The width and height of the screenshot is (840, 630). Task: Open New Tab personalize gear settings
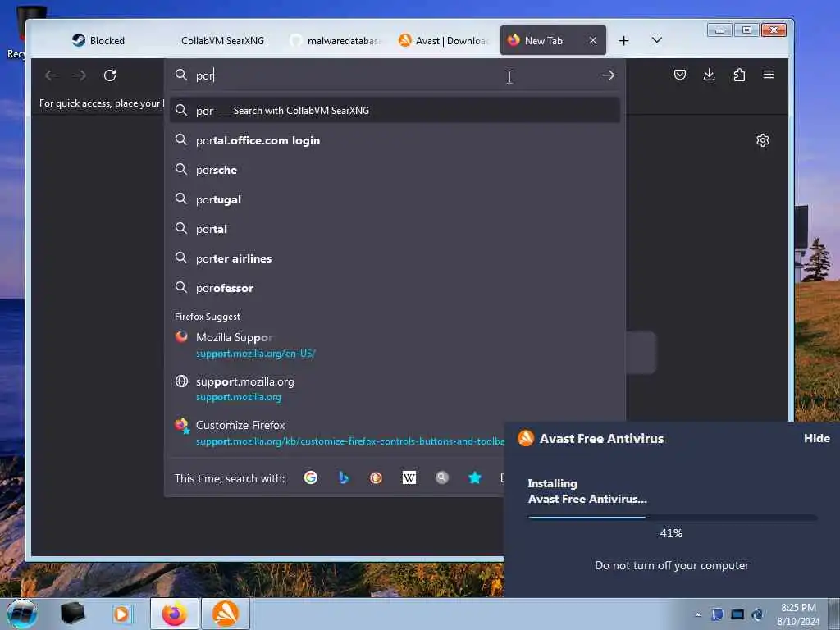(x=762, y=140)
